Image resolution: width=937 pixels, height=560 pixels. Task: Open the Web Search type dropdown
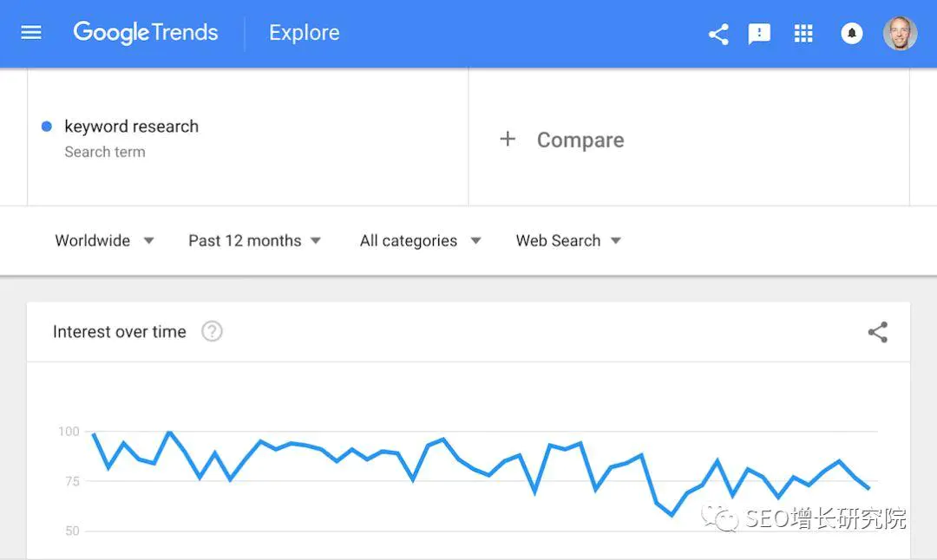568,241
